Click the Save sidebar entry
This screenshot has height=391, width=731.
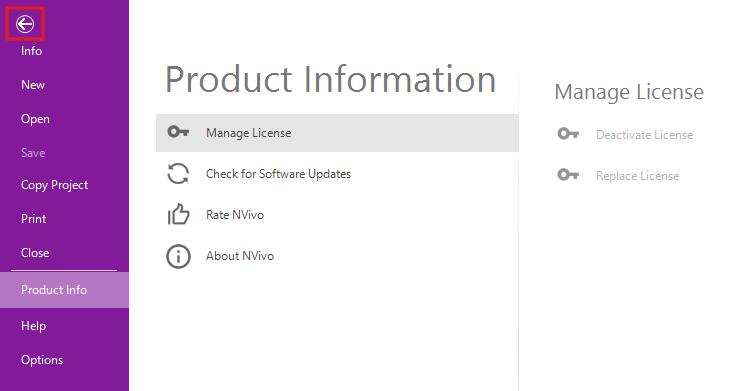tap(33, 153)
